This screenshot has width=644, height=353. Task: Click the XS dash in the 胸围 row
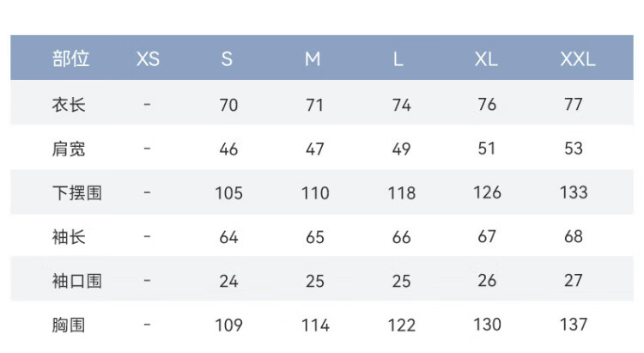tap(147, 324)
